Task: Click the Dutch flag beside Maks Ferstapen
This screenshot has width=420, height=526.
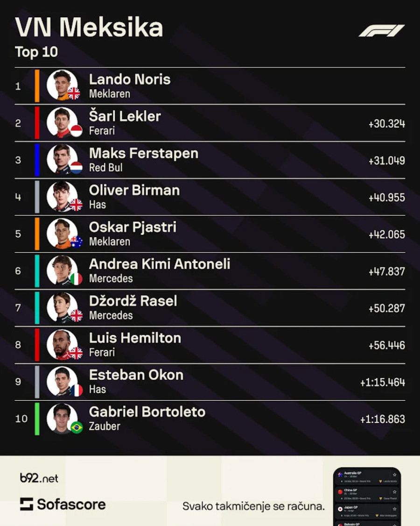Action: coord(77,168)
